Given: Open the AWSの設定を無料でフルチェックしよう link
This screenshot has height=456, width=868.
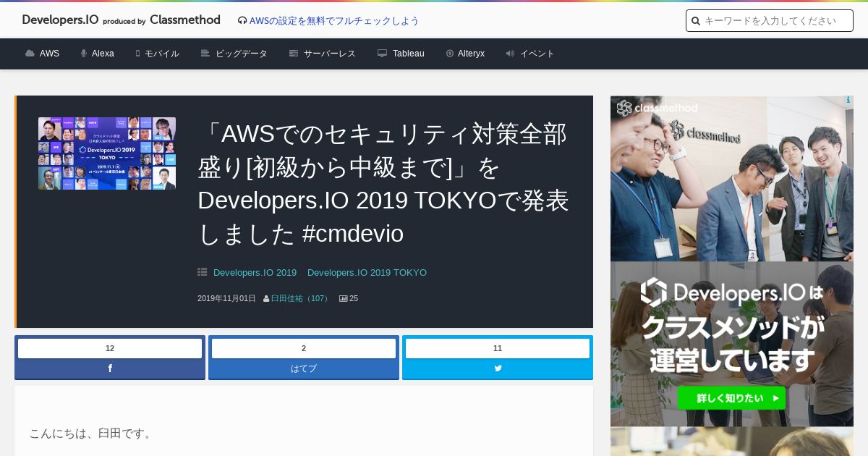Looking at the screenshot, I should [x=334, y=21].
